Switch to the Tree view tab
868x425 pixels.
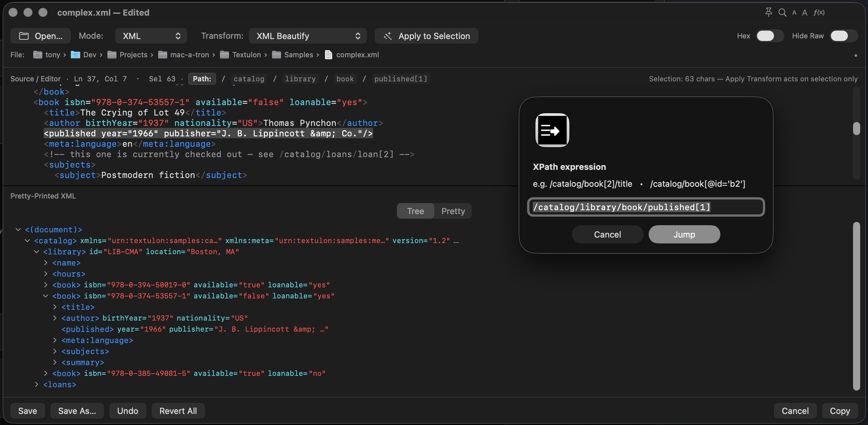(x=415, y=211)
